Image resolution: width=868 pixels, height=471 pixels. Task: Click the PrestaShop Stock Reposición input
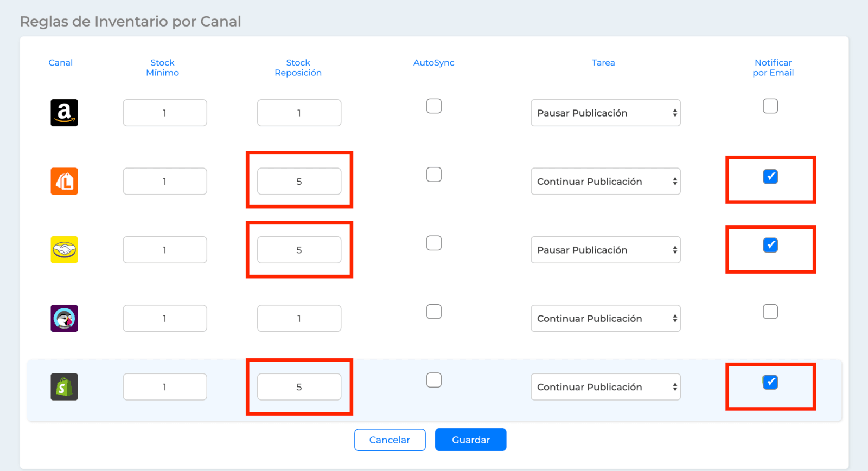(299, 318)
